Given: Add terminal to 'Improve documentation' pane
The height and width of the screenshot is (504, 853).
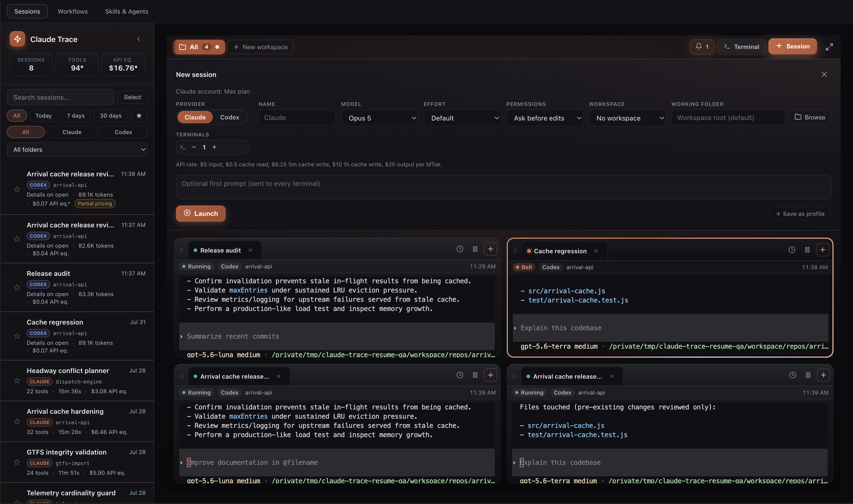Looking at the screenshot, I should (x=491, y=375).
